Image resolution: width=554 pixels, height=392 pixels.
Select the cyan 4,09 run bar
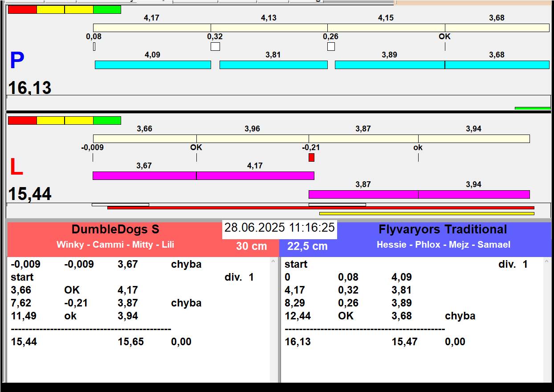(x=152, y=65)
